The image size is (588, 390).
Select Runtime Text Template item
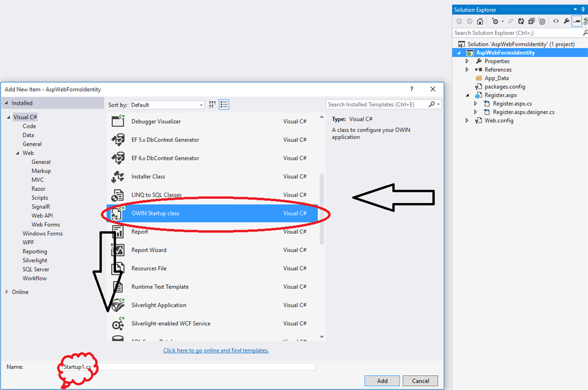[214, 287]
